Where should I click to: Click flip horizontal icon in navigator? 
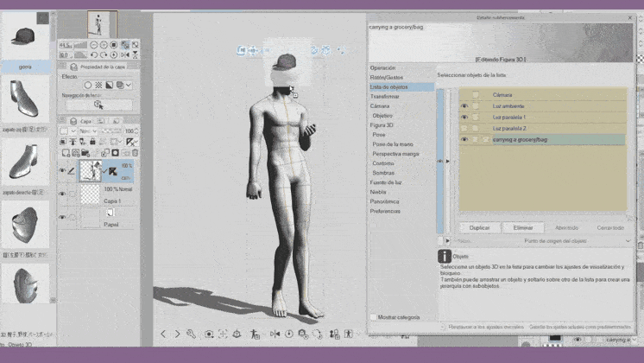coord(125,54)
